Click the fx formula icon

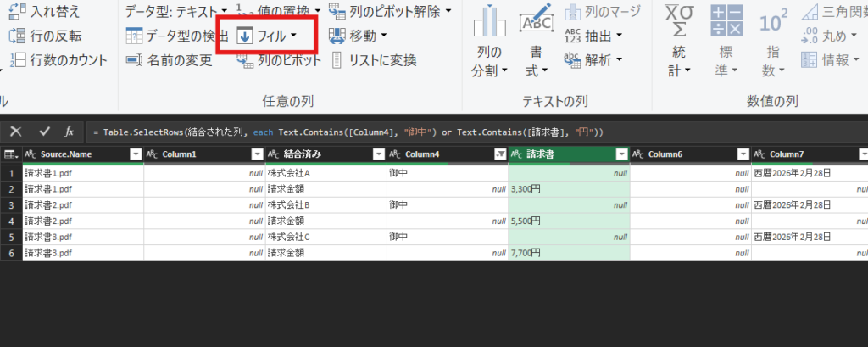(x=70, y=132)
